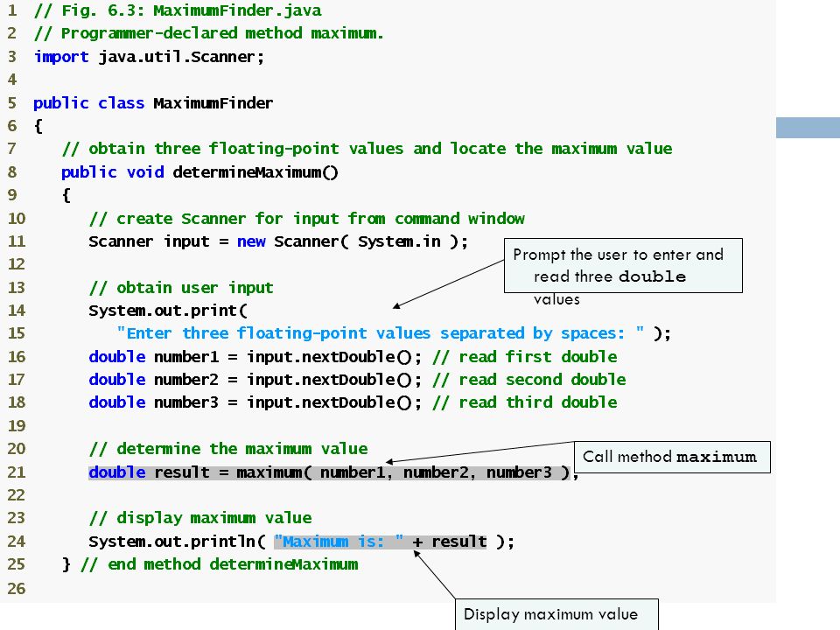Select the "public class MaximumFinder" declaration
This screenshot has width=840, height=630.
153,103
